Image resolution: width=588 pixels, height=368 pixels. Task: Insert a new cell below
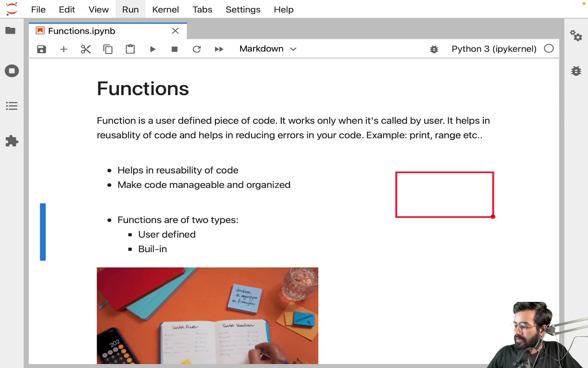click(64, 49)
